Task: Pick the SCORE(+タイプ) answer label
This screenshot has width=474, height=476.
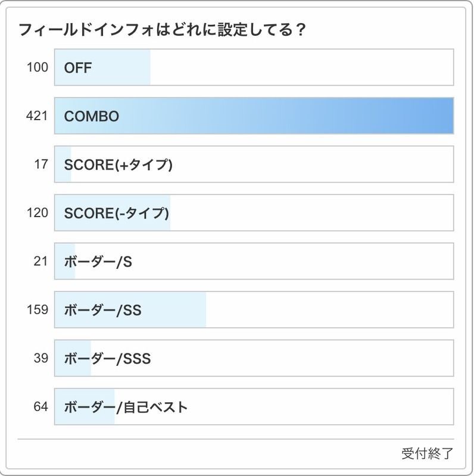Action: pyautogui.click(x=118, y=164)
